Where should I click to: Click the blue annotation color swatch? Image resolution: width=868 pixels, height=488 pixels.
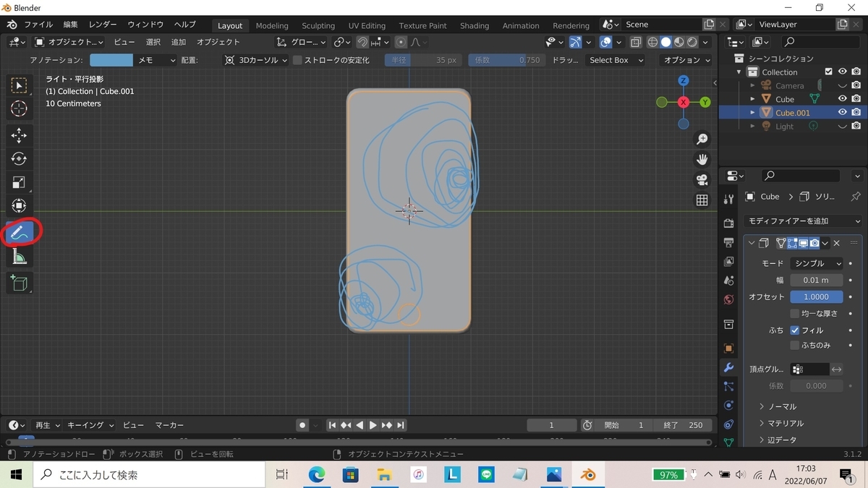111,60
